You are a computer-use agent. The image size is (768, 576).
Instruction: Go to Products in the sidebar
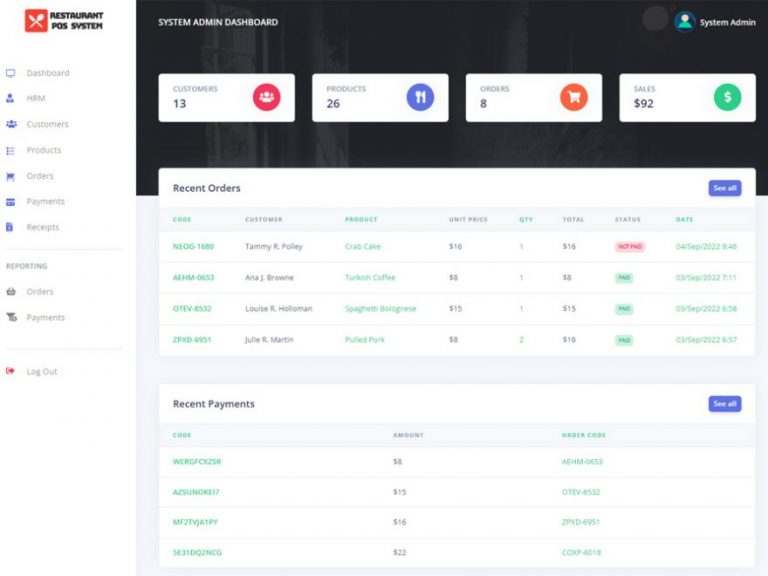coord(44,150)
